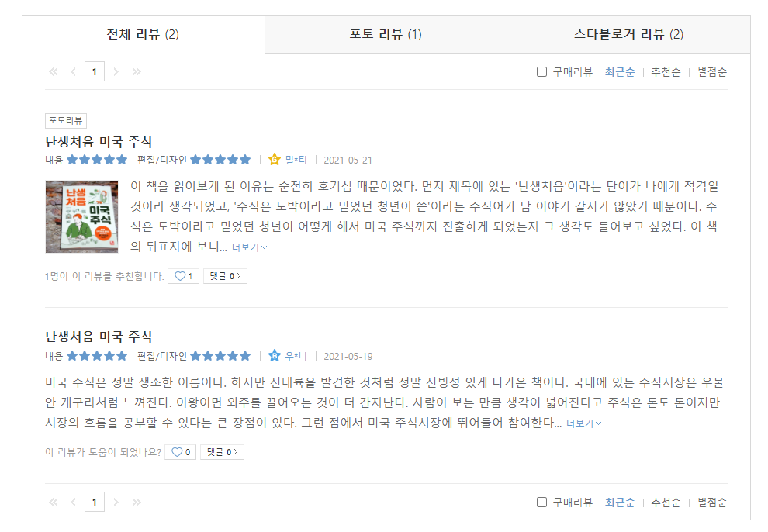Image resolution: width=768 pixels, height=532 pixels.
Task: Switch to the 포토 리뷰 tab
Action: coord(386,33)
